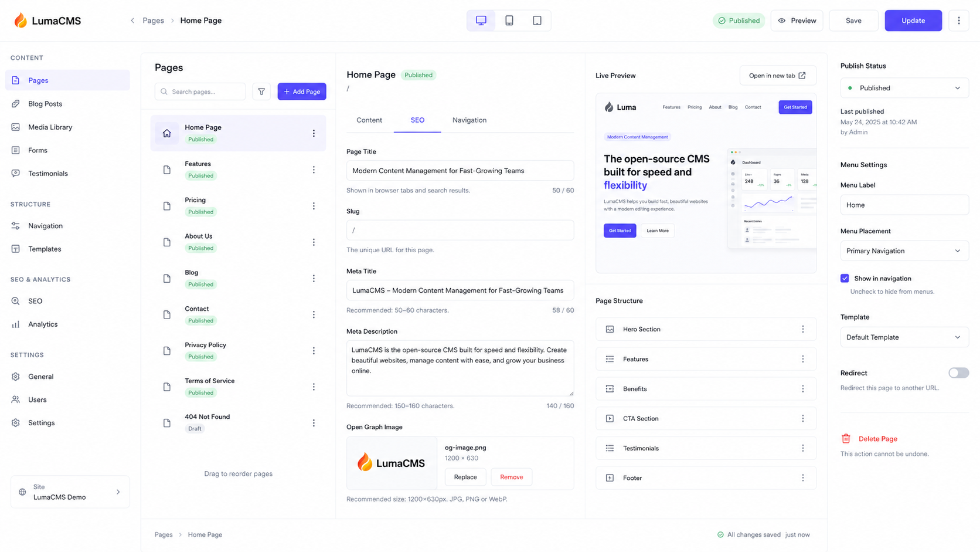Image resolution: width=980 pixels, height=552 pixels.
Task: Click the Meta Title input field
Action: (460, 290)
